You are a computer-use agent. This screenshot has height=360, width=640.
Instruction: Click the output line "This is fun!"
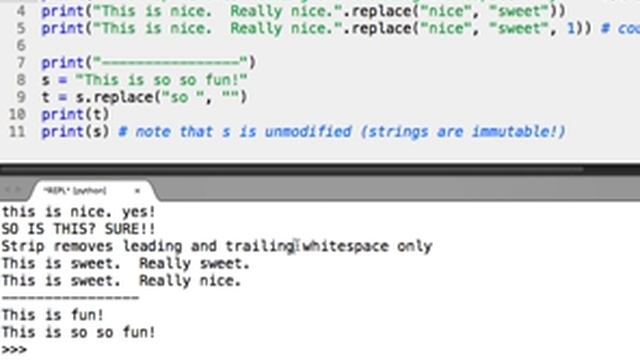(53, 315)
